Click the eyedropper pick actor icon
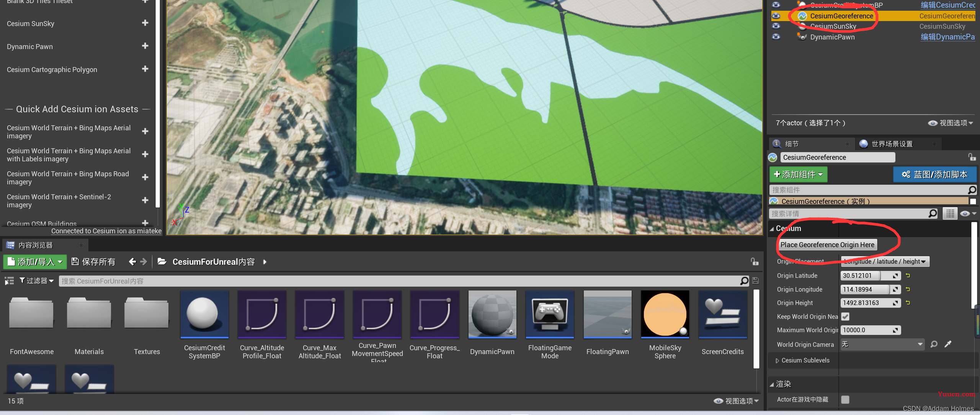 coord(948,344)
